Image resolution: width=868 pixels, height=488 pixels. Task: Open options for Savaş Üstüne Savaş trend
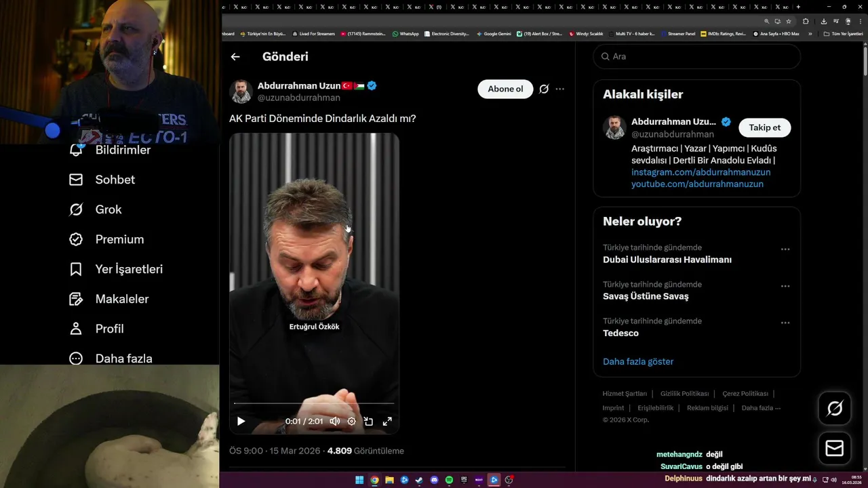(x=785, y=286)
